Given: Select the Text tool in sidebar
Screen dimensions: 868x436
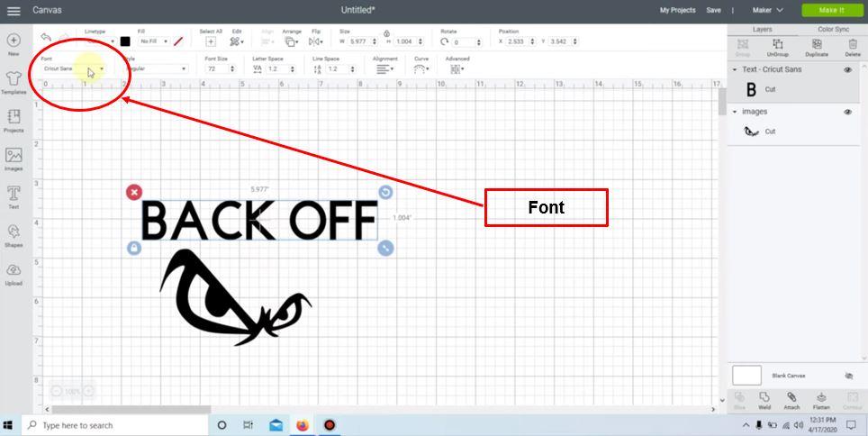Looking at the screenshot, I should [14, 194].
